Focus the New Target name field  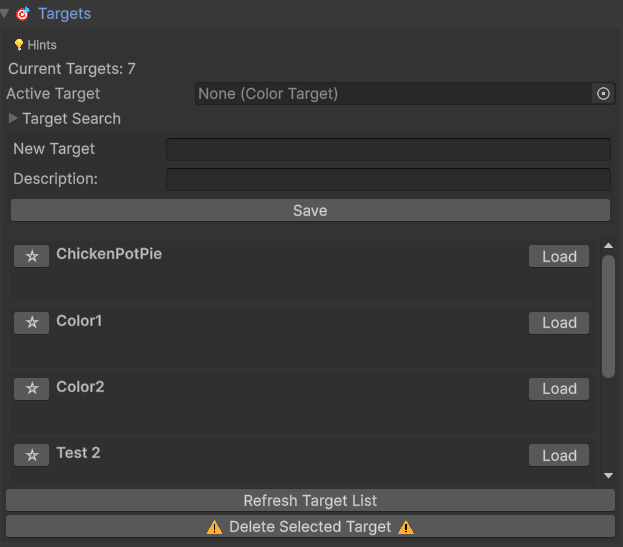point(388,149)
